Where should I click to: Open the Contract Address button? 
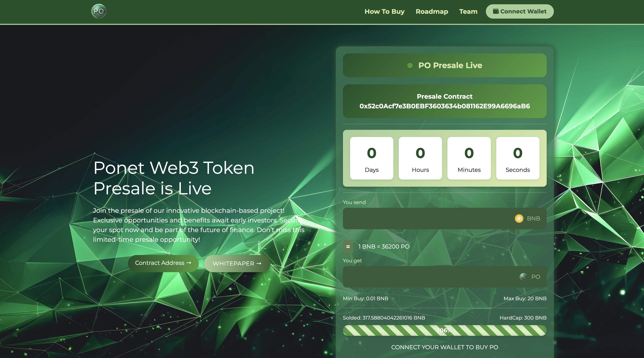point(163,263)
